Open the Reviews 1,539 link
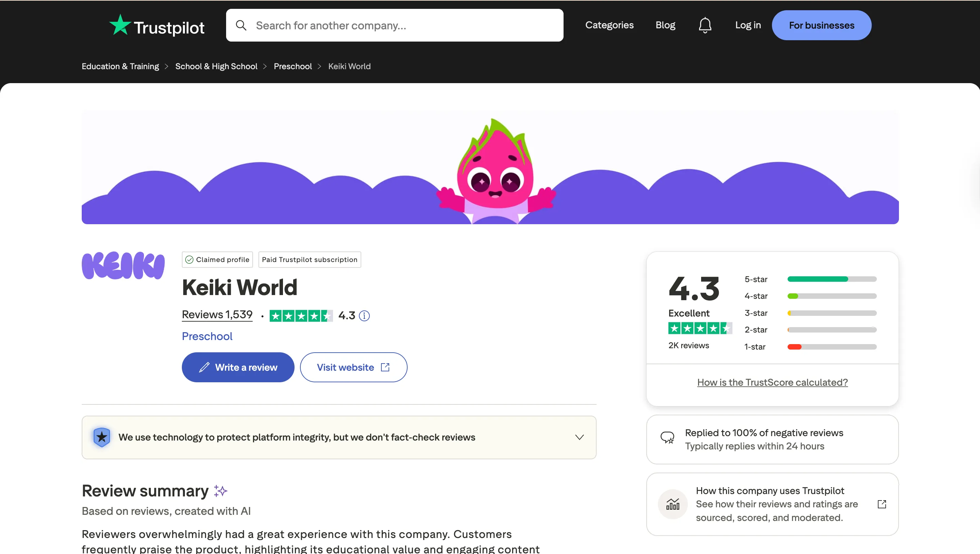 coord(217,314)
